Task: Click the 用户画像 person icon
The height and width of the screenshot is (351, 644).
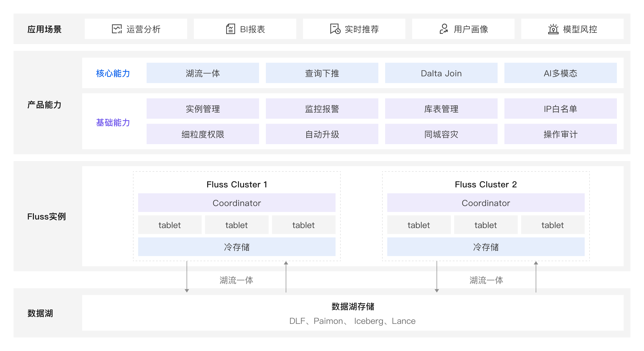Action: (x=444, y=29)
